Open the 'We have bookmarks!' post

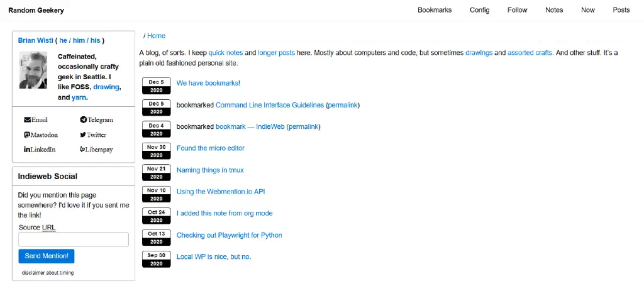(208, 83)
